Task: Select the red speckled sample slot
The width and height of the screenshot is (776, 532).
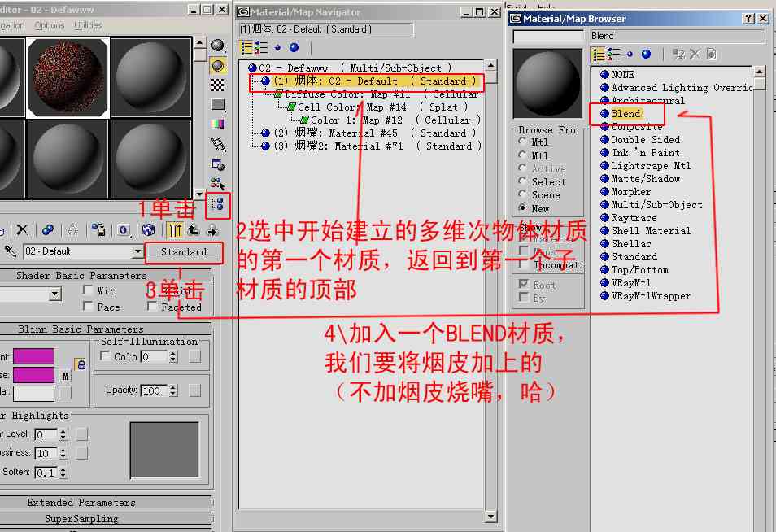Action: click(x=68, y=76)
